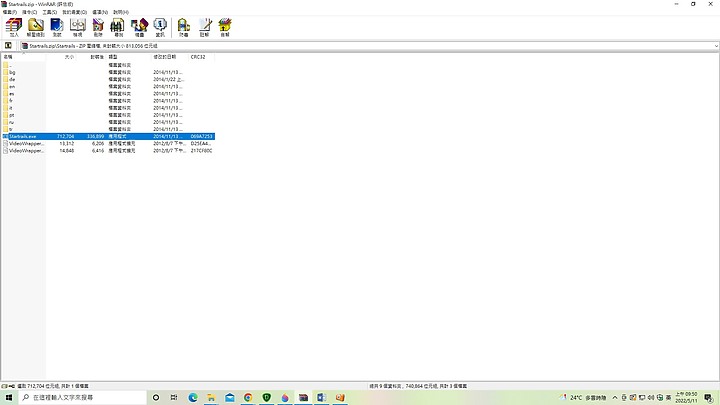Open Task View from the taskbar

coord(174,397)
